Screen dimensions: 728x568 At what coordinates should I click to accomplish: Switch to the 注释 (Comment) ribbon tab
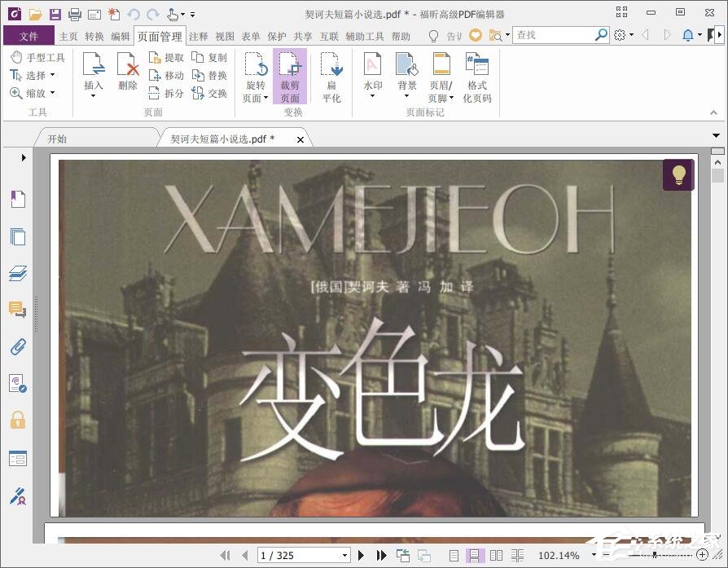pos(200,36)
